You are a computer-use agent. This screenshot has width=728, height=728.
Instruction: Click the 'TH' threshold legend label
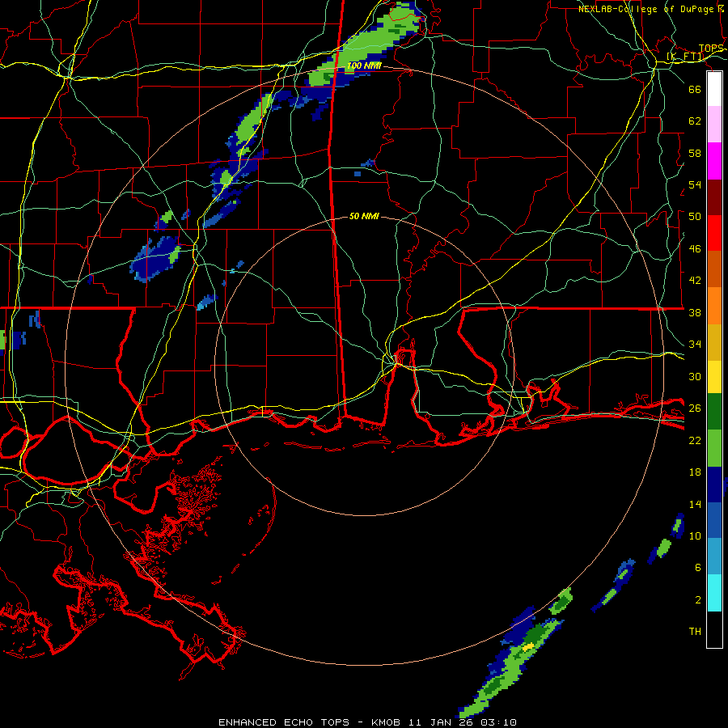pos(695,631)
